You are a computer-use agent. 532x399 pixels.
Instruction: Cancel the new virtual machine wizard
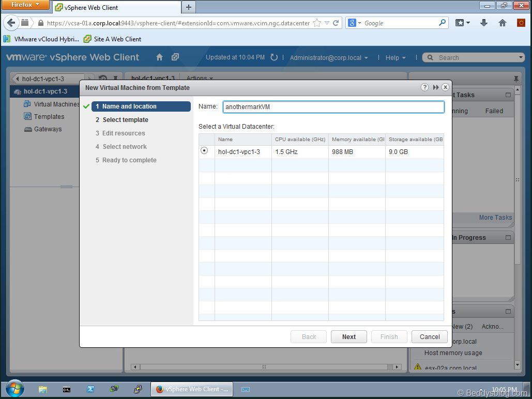click(430, 336)
